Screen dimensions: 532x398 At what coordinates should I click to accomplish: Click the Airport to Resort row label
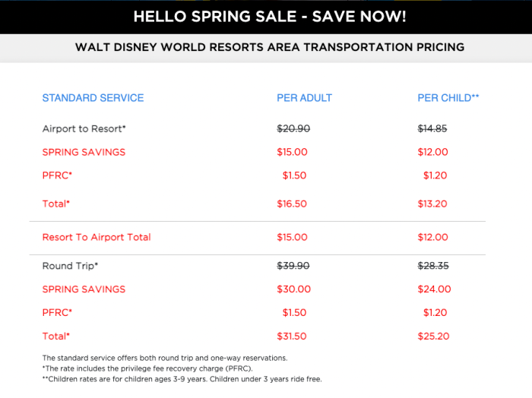(x=84, y=129)
